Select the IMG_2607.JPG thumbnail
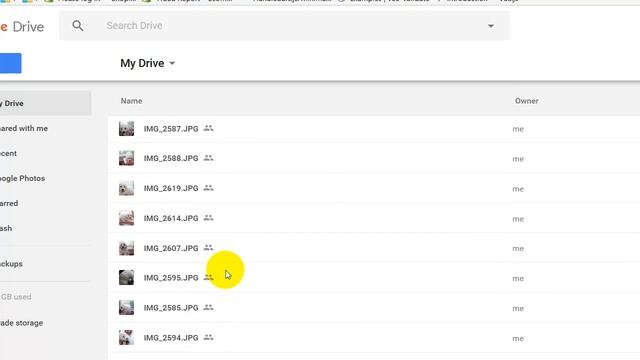 click(126, 248)
